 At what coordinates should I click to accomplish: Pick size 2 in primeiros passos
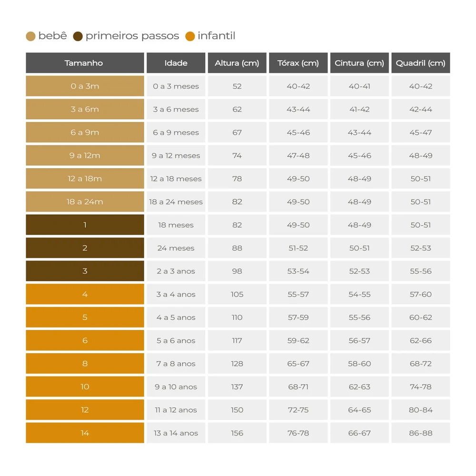click(85, 248)
